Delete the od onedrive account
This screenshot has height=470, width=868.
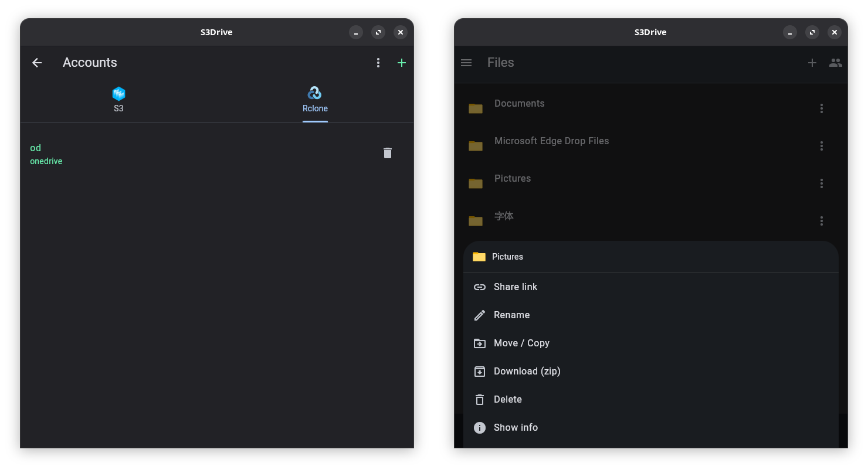[x=387, y=153]
